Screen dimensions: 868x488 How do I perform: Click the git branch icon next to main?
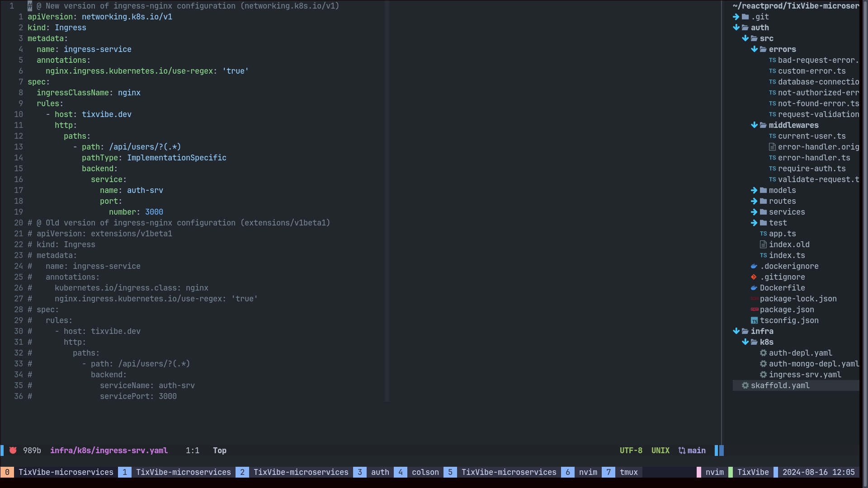682,450
